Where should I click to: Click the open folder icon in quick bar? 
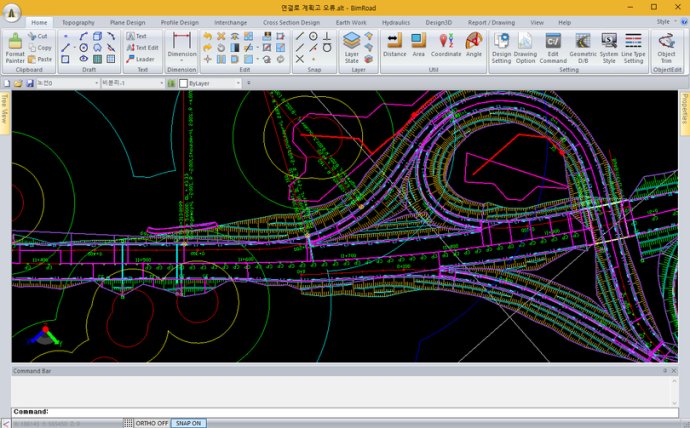(18, 83)
